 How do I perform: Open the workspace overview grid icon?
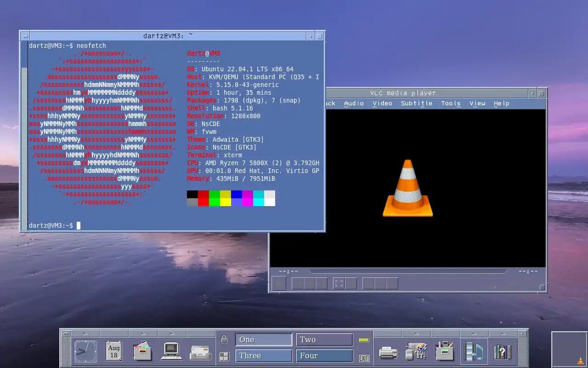pyautogui.click(x=224, y=356)
